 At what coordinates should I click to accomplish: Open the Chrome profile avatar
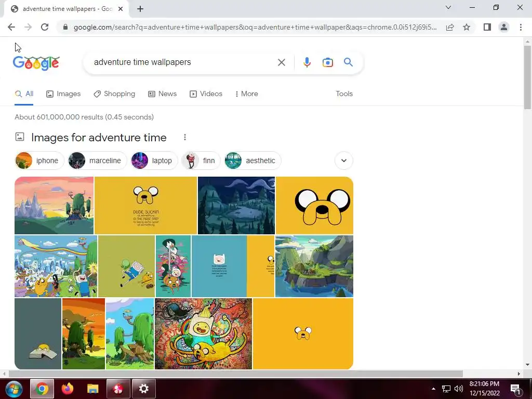point(504,27)
